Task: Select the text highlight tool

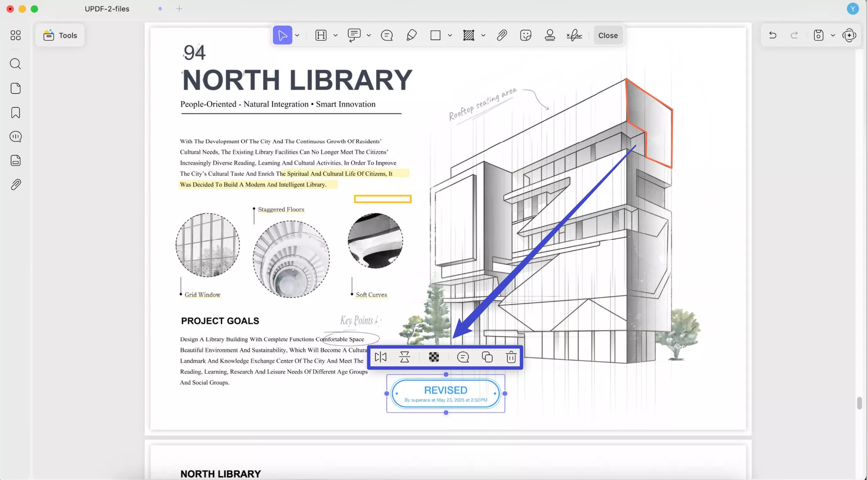Action: click(321, 35)
